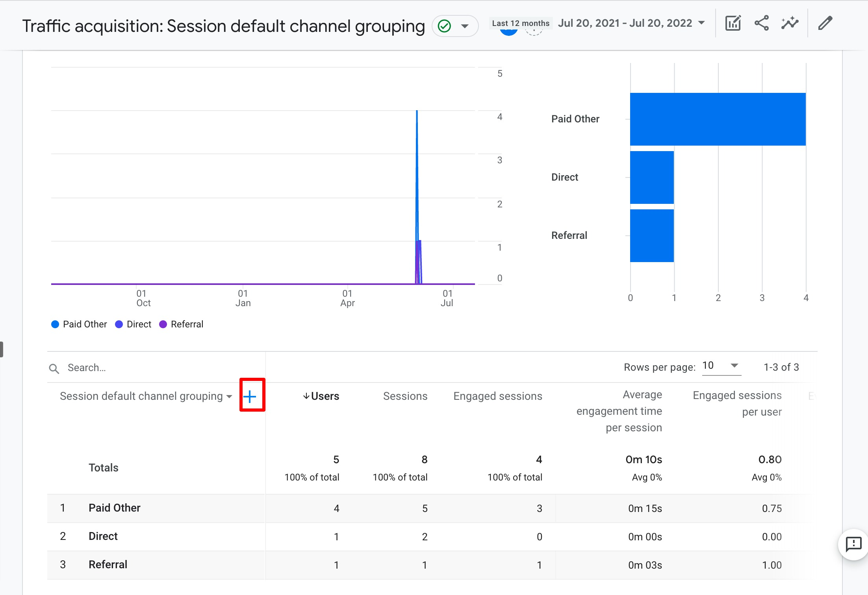Add a secondary dimension with plus icon
This screenshot has width=868, height=595.
tap(250, 396)
